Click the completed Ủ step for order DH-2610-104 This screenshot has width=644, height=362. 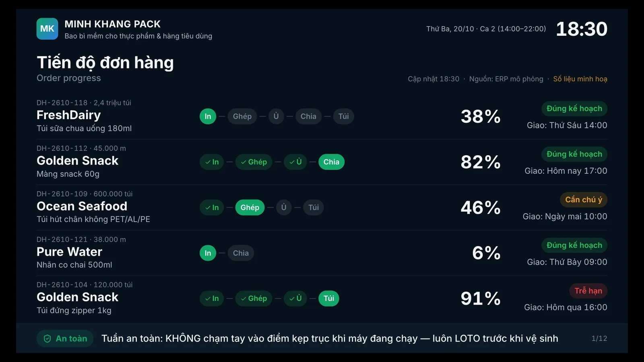[x=295, y=298]
